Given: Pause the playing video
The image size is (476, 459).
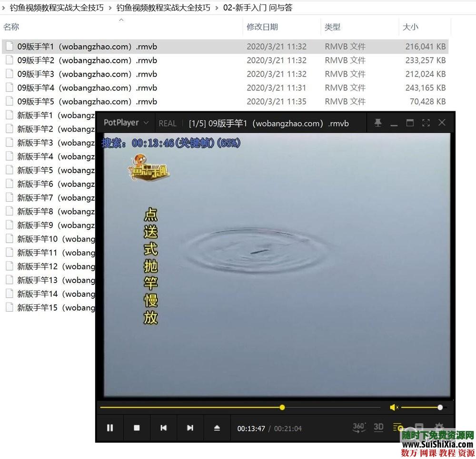Looking at the screenshot, I should click(110, 428).
